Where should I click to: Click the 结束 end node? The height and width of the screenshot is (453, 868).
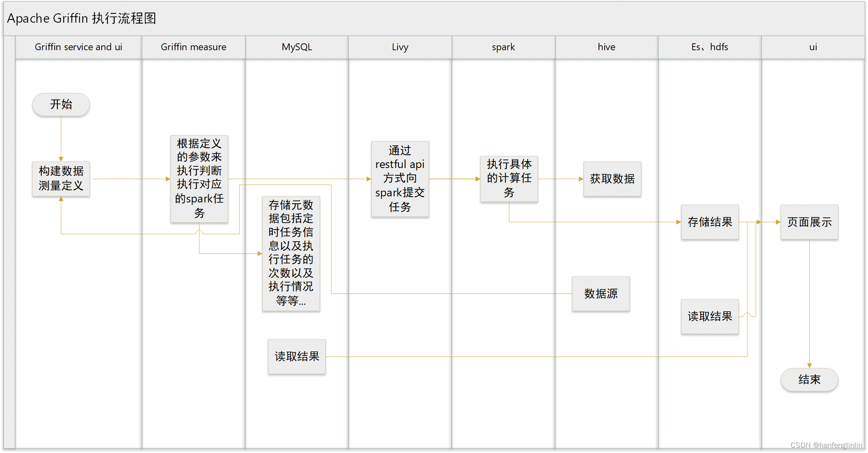[x=809, y=379]
